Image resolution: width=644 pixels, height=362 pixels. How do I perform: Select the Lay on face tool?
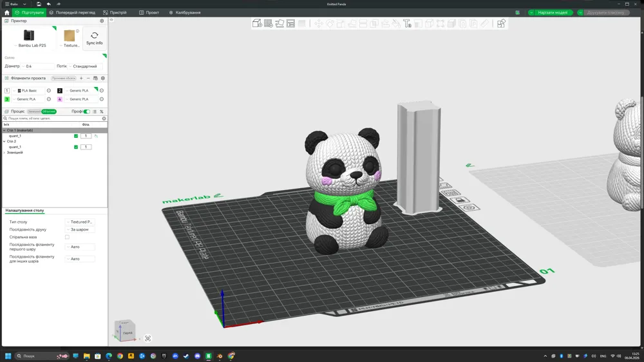352,23
